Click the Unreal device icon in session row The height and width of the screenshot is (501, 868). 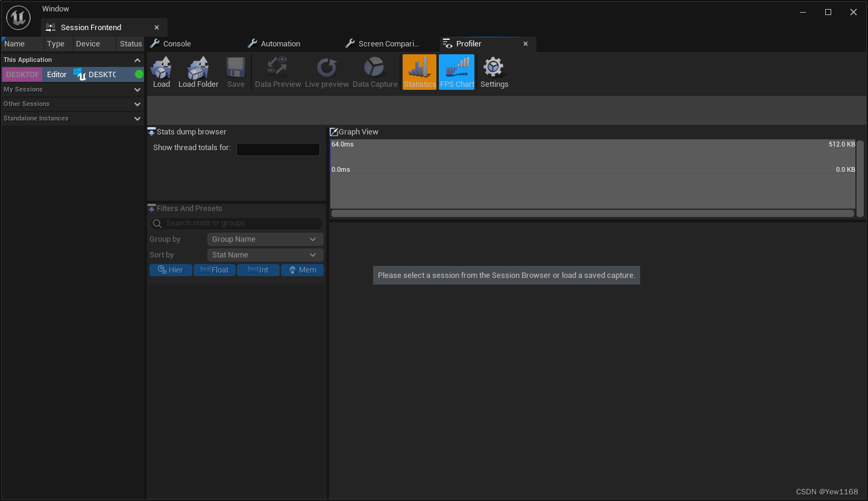tap(80, 74)
